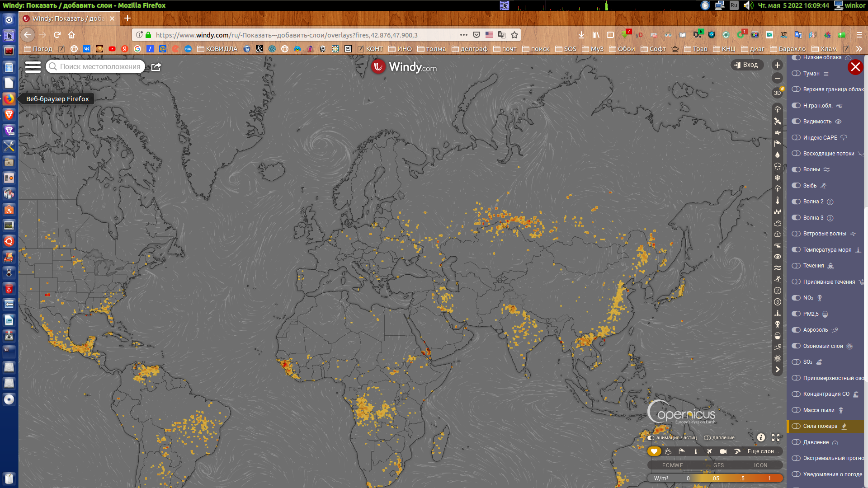Select the wind layer icon in vertical toolbar
The height and width of the screenshot is (488, 868).
(778, 132)
